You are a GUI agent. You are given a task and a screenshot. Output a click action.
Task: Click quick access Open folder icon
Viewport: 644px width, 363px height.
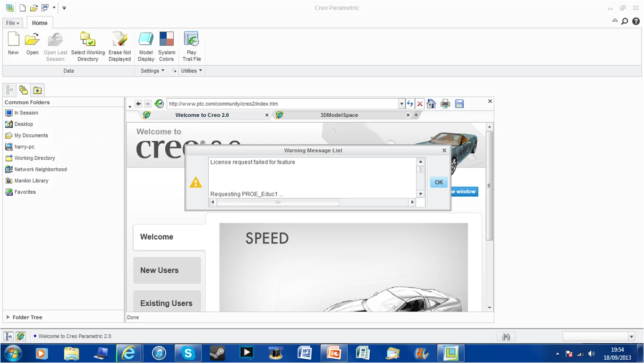tap(34, 8)
